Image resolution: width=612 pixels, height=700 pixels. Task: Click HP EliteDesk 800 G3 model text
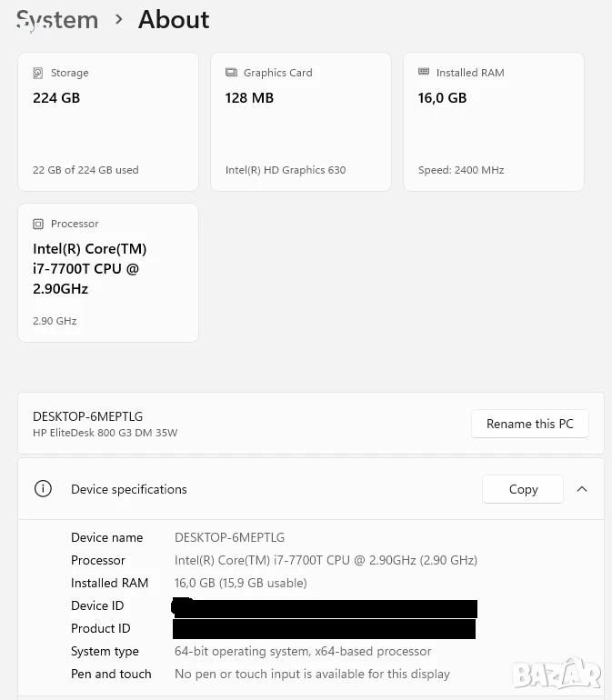[x=105, y=433]
